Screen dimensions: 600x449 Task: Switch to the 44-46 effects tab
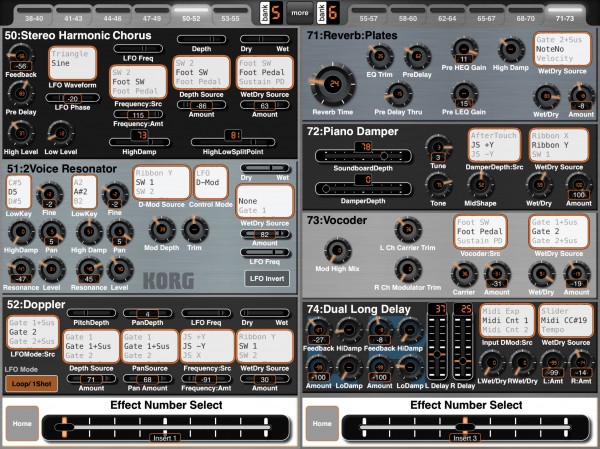coord(112,15)
